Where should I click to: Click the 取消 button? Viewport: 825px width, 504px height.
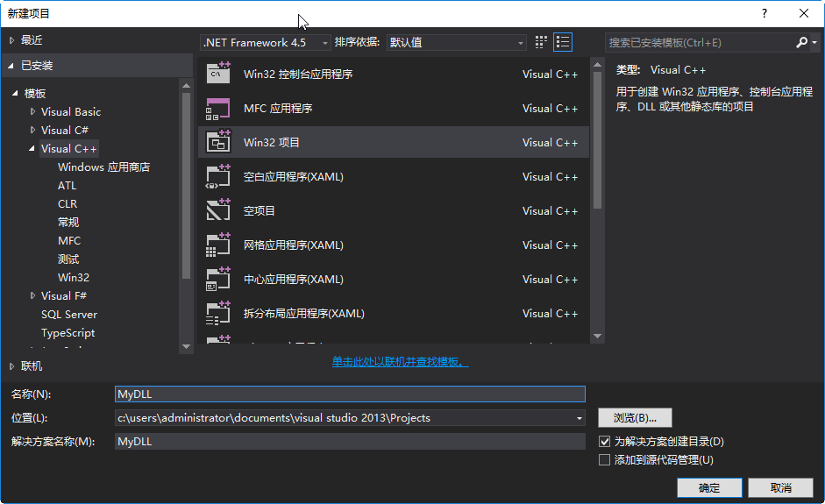pos(781,487)
